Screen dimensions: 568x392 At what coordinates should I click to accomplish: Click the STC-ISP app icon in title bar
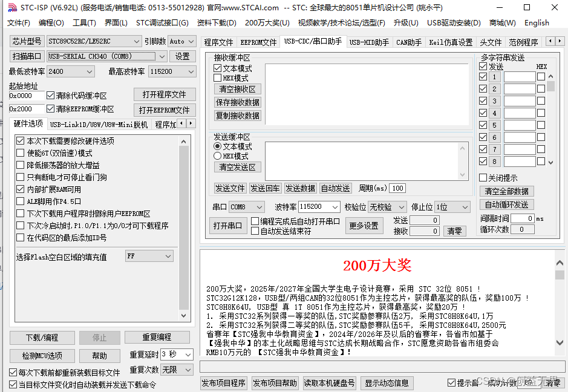coord(11,7)
